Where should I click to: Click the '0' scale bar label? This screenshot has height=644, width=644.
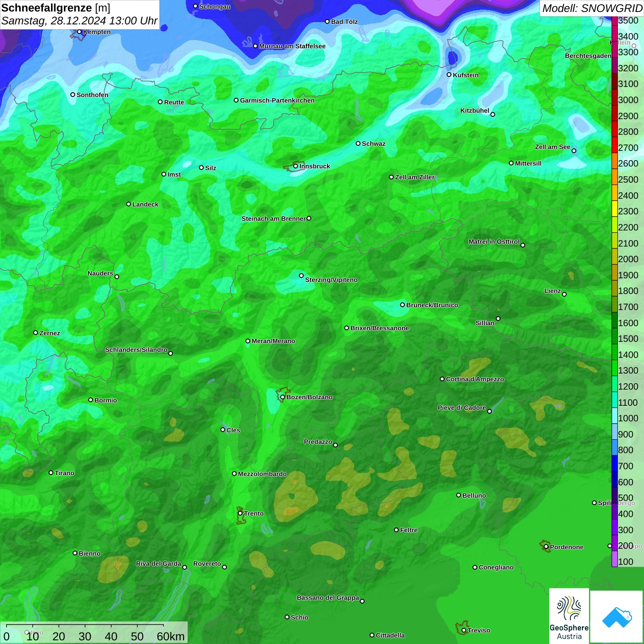tap(6, 636)
